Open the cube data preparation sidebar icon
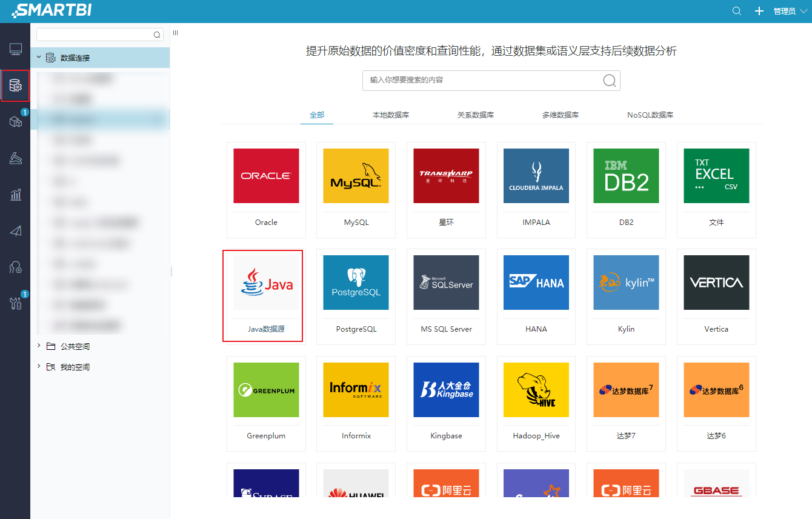The width and height of the screenshot is (812, 519). coord(16,121)
